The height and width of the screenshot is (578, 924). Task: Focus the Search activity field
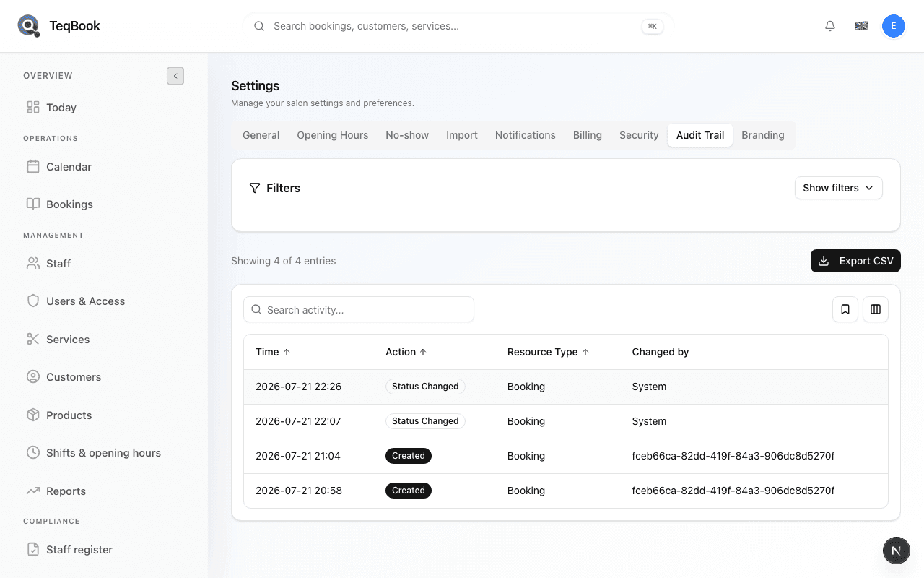coord(359,309)
